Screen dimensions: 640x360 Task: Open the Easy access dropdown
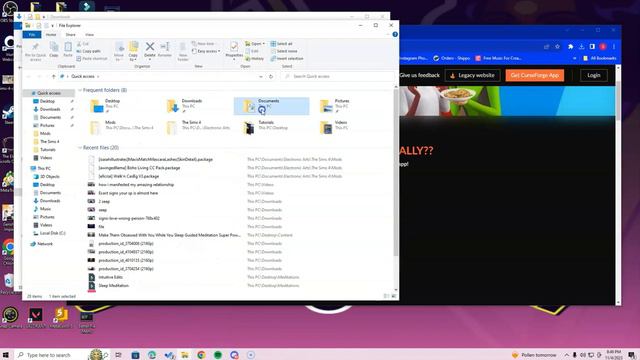(x=206, y=51)
